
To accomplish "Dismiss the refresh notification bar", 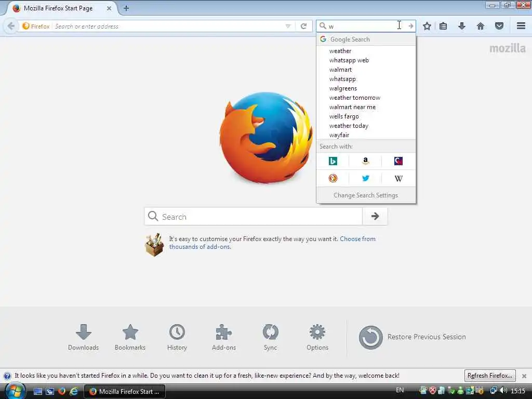I will [x=524, y=376].
